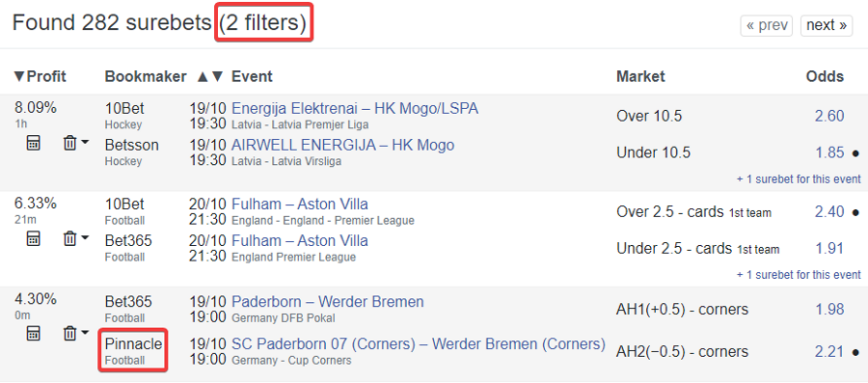Click trash icon for the 8.09% surebet

pyautogui.click(x=69, y=144)
